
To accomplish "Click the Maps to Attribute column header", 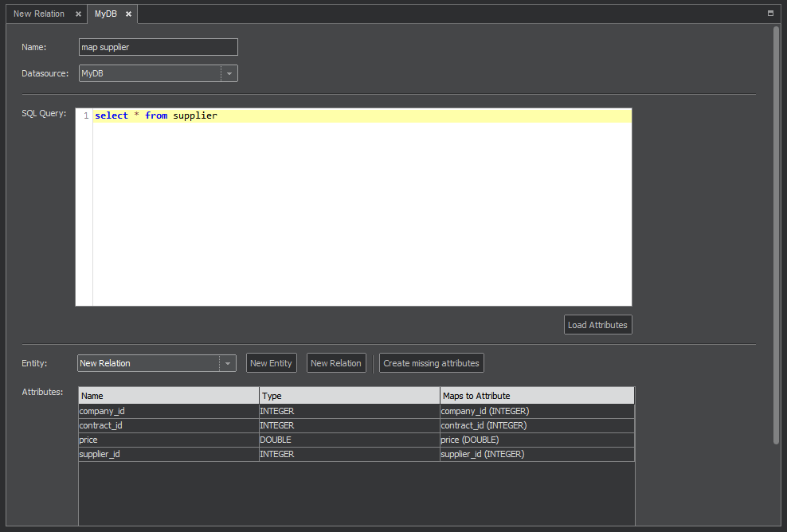I will click(536, 396).
